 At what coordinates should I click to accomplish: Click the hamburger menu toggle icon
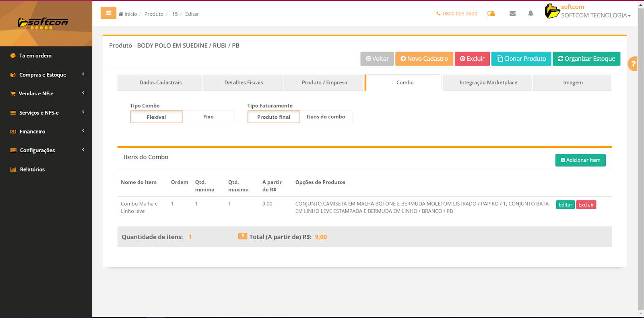point(108,13)
